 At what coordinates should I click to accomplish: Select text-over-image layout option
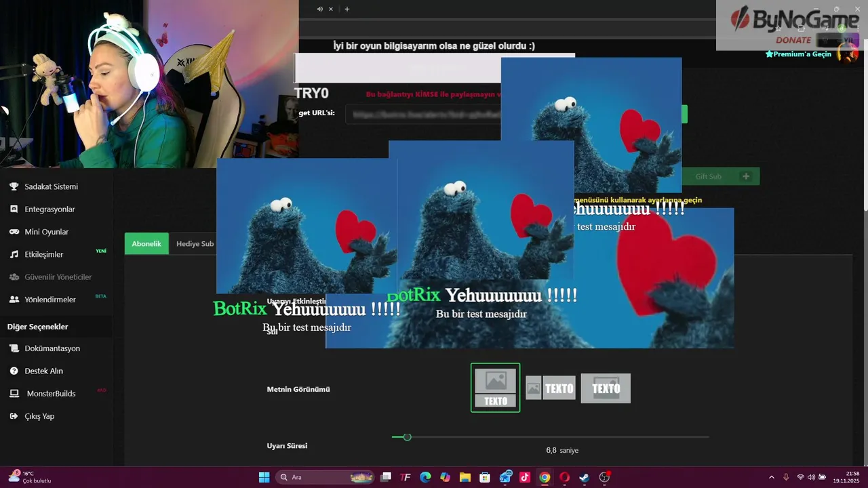[x=606, y=388]
